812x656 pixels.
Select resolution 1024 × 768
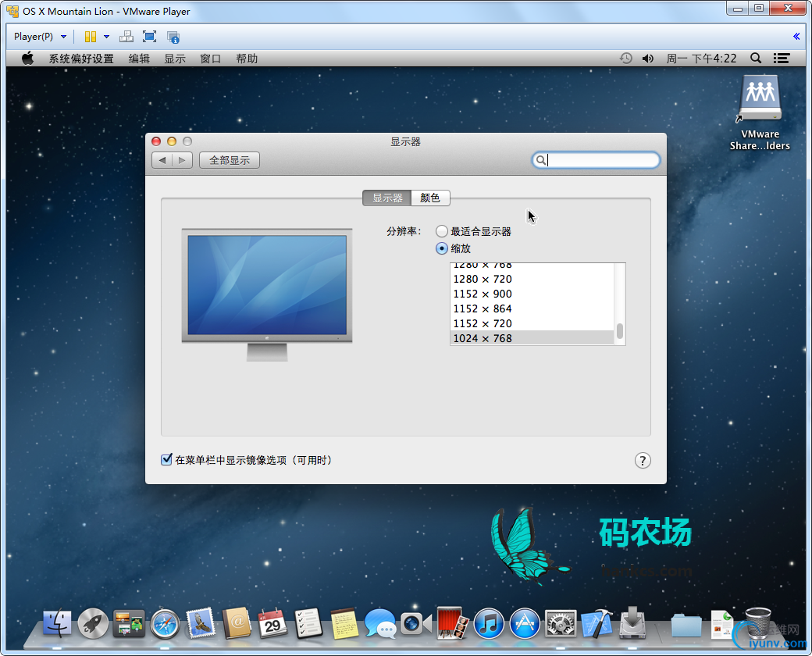pos(532,338)
